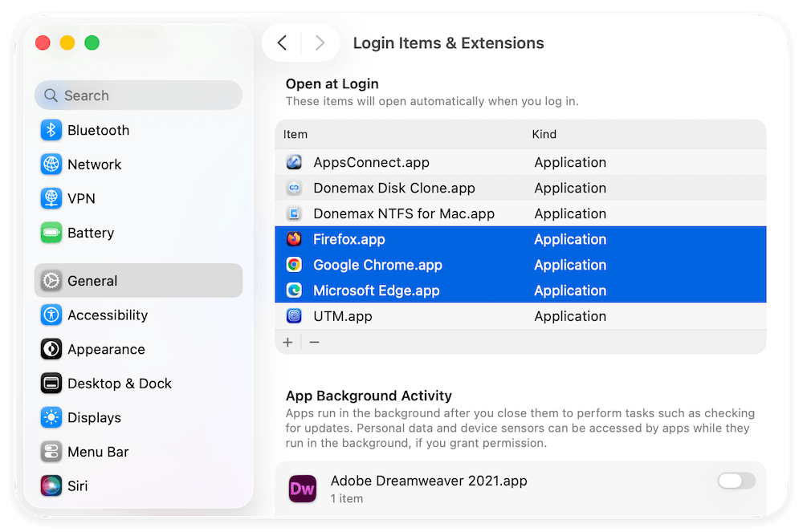Open Accessibility settings pane

click(x=138, y=315)
